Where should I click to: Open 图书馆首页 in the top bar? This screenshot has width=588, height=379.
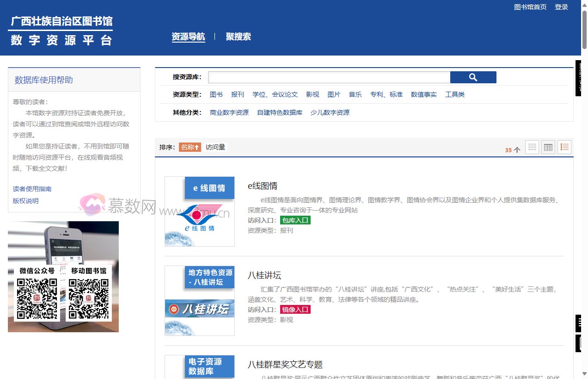(529, 6)
